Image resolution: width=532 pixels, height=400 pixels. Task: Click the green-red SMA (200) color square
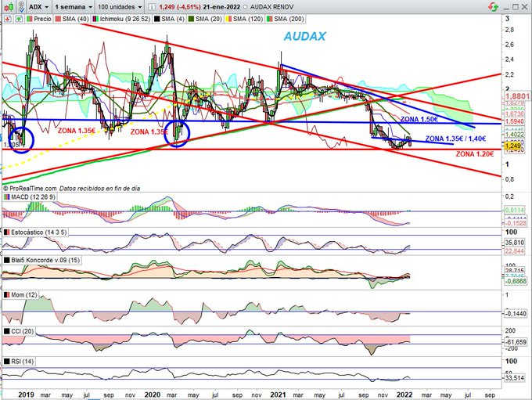(x=270, y=19)
